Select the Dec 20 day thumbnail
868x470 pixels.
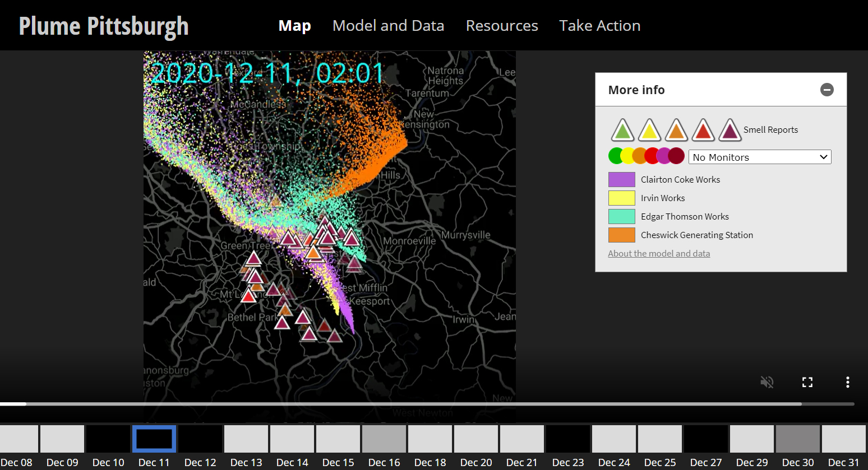click(x=476, y=439)
